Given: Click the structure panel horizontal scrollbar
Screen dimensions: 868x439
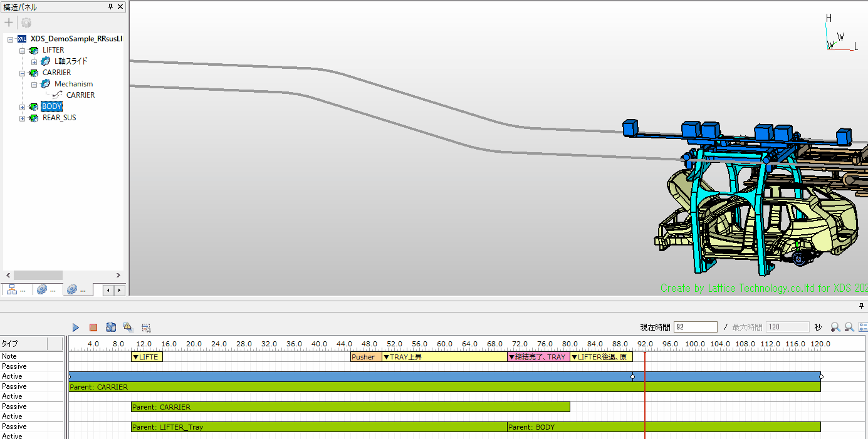Looking at the screenshot, I should tap(39, 276).
